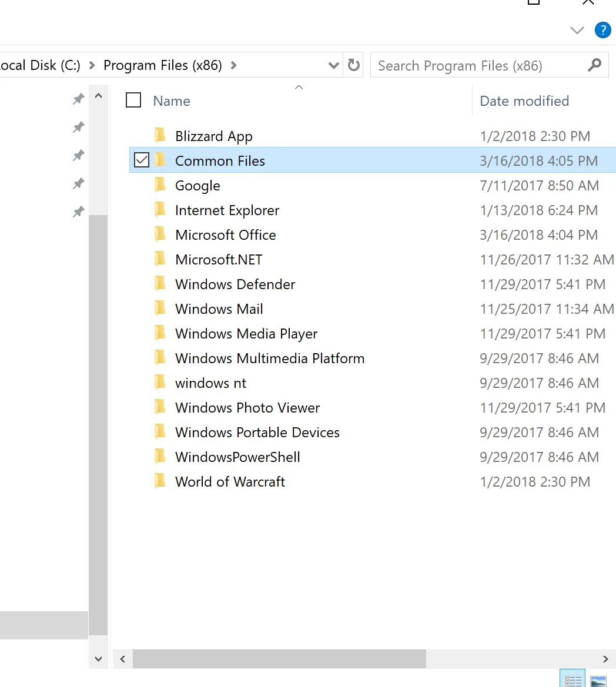This screenshot has height=687, width=616.
Task: Click the 3/16/2018 4:05 PM date cell
Action: pos(538,161)
